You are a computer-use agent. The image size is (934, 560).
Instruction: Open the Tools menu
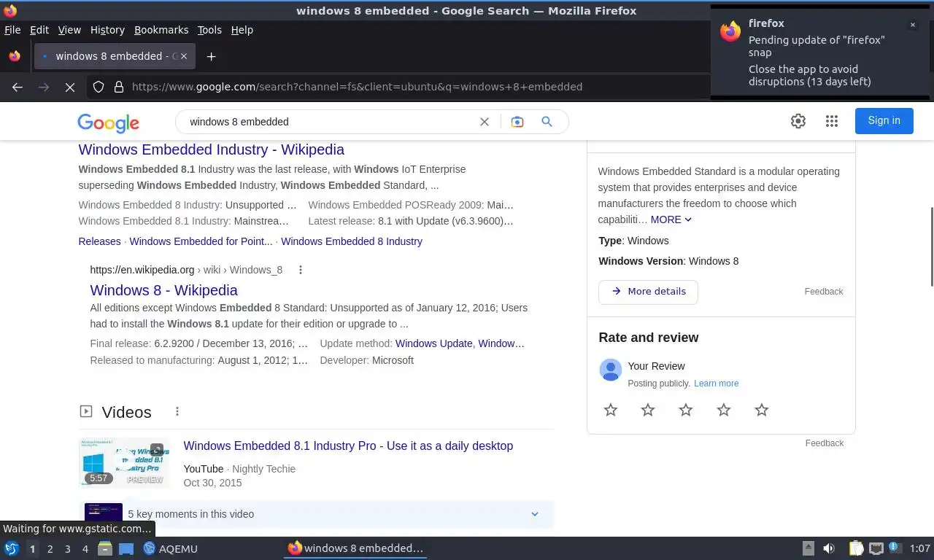[209, 30]
